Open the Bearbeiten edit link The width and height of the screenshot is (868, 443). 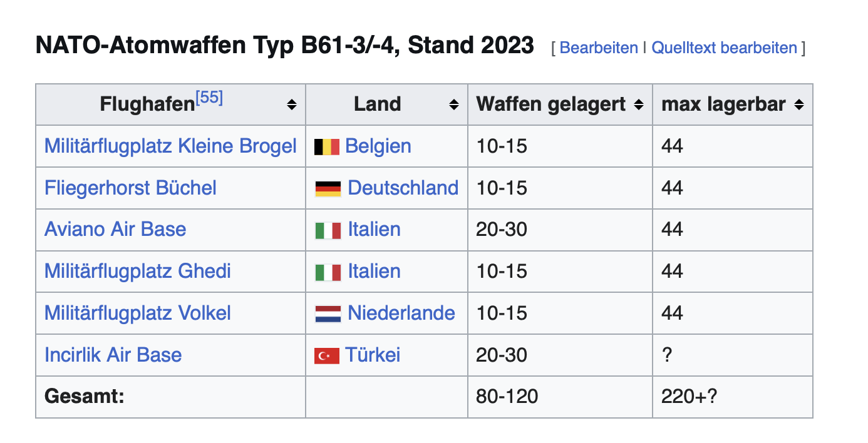(x=599, y=48)
